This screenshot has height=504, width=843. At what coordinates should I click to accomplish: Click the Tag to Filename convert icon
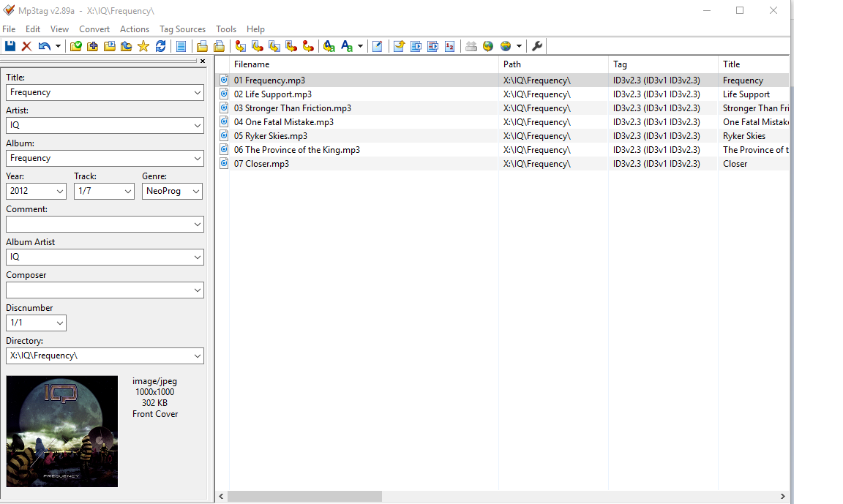240,46
